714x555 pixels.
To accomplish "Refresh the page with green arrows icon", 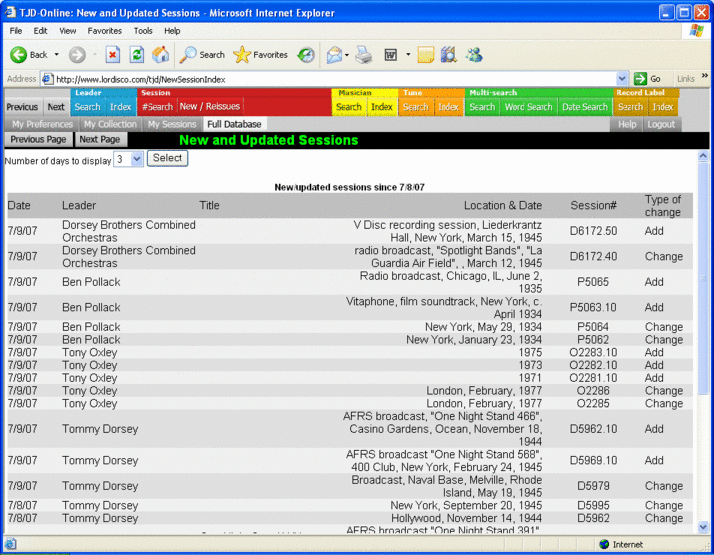I will point(137,55).
